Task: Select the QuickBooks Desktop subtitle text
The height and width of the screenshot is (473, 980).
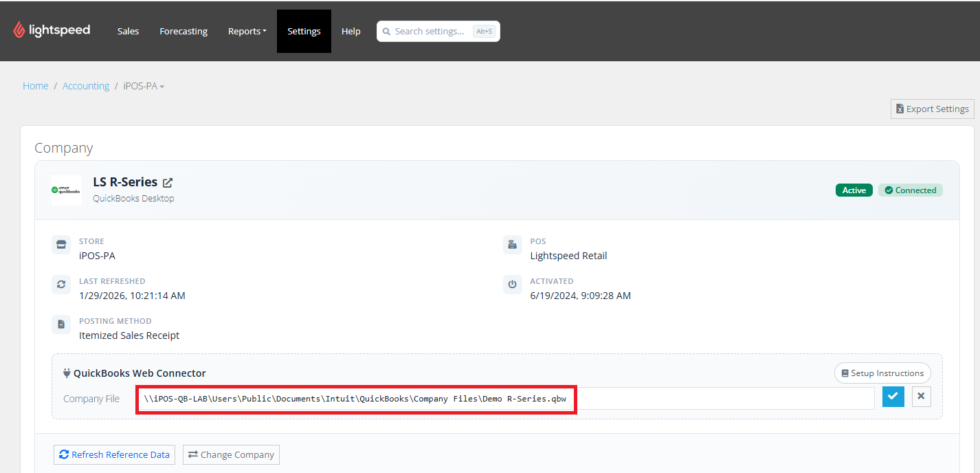Action: [x=133, y=199]
